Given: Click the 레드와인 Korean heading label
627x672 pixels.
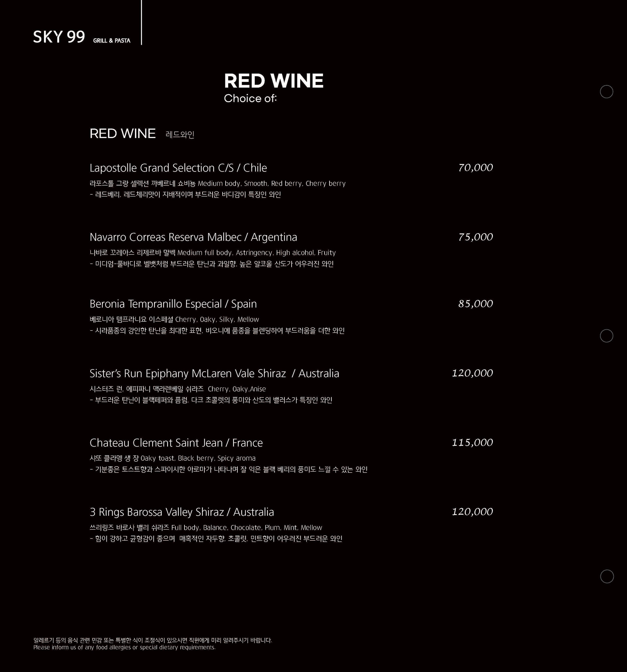Looking at the screenshot, I should pos(180,135).
